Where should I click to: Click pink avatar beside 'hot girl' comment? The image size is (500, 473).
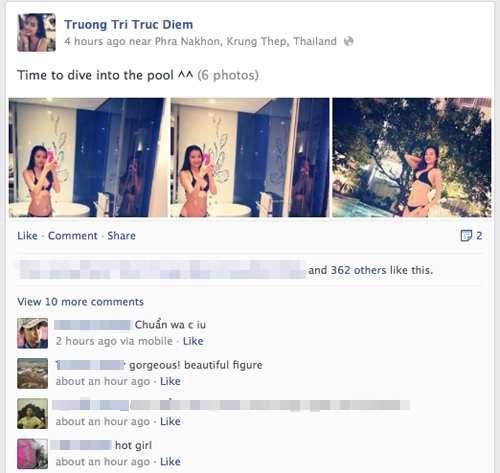pos(32,454)
